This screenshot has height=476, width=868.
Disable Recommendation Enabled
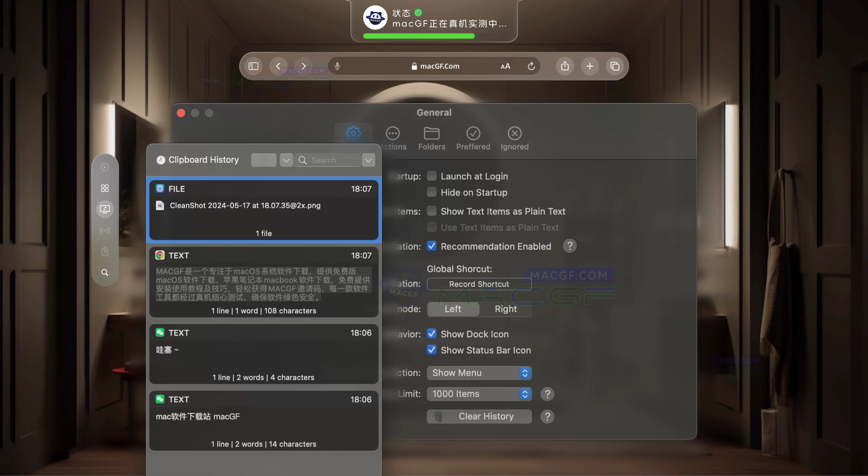click(431, 246)
